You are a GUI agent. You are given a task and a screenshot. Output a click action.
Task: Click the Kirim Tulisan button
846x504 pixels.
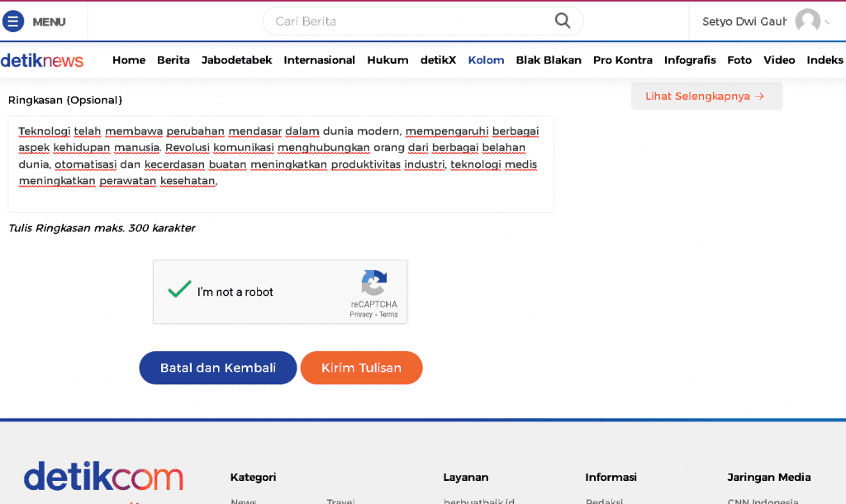pos(361,368)
